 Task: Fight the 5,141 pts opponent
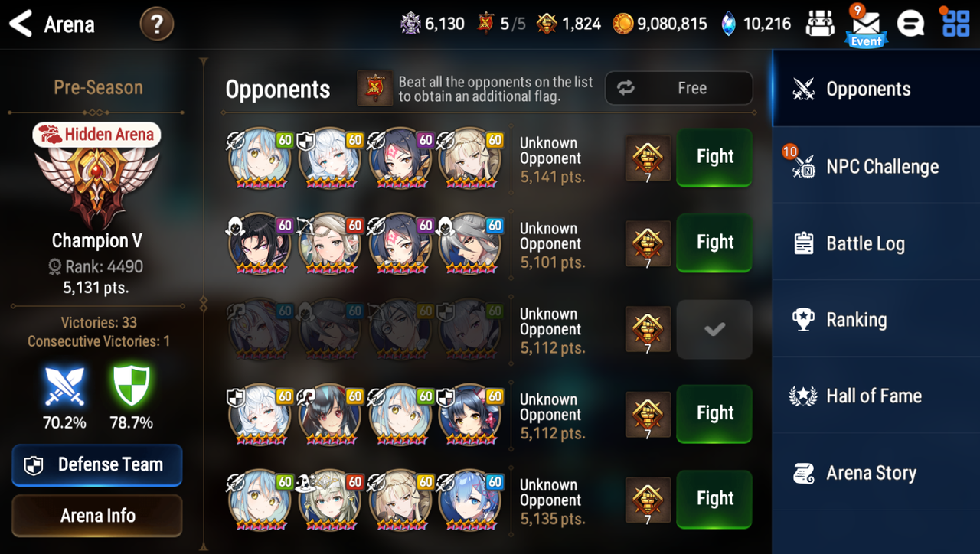[714, 157]
